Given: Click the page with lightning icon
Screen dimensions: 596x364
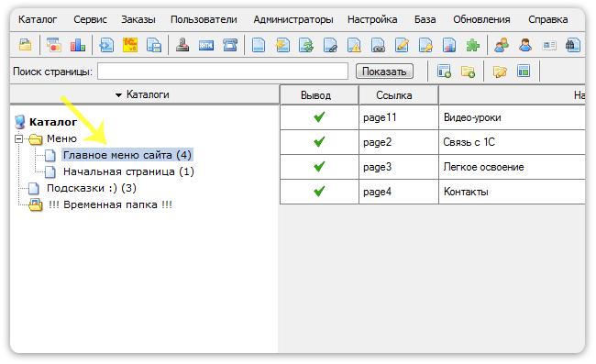Looking at the screenshot, I should [x=282, y=45].
